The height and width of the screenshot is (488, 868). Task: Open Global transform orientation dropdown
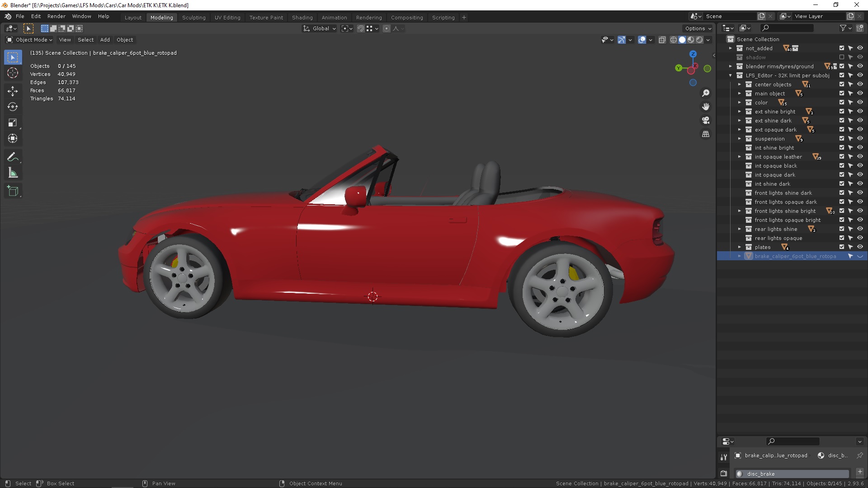(x=320, y=28)
